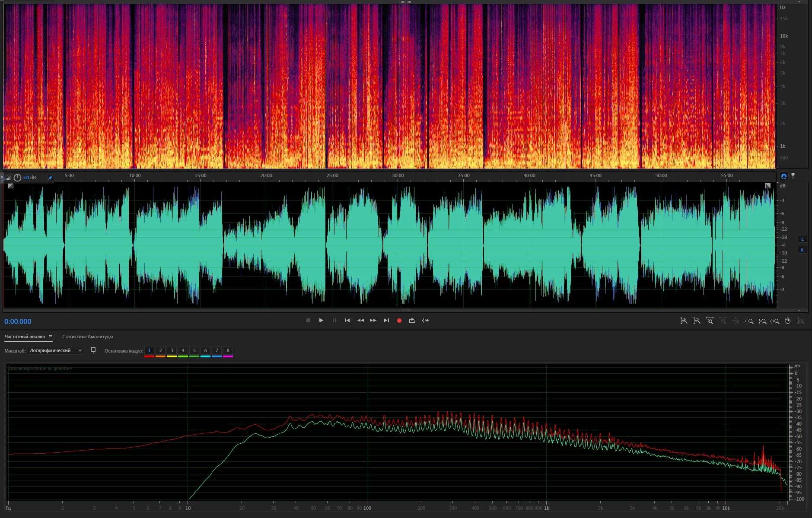The height and width of the screenshot is (518, 812).
Task: Select the Частотный анализ tab
Action: [x=25, y=337]
